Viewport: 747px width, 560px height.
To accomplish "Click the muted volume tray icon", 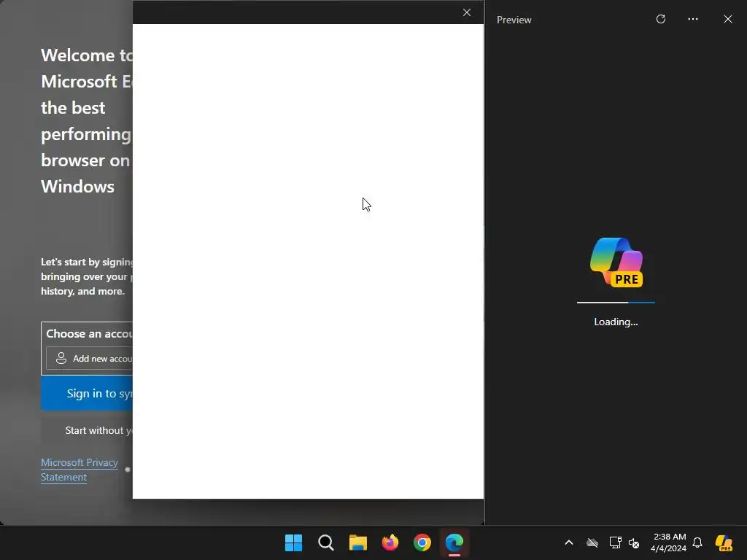I will coord(634,542).
